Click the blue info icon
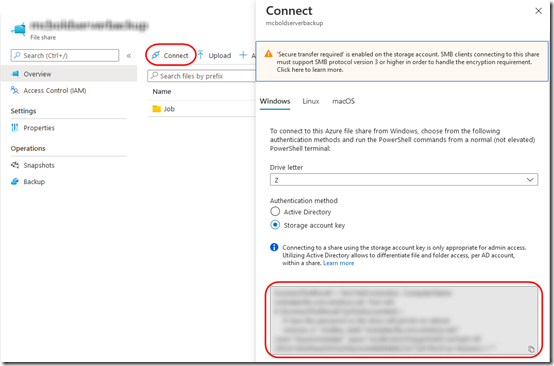Image resolution: width=554 pixels, height=366 pixels. 274,247
